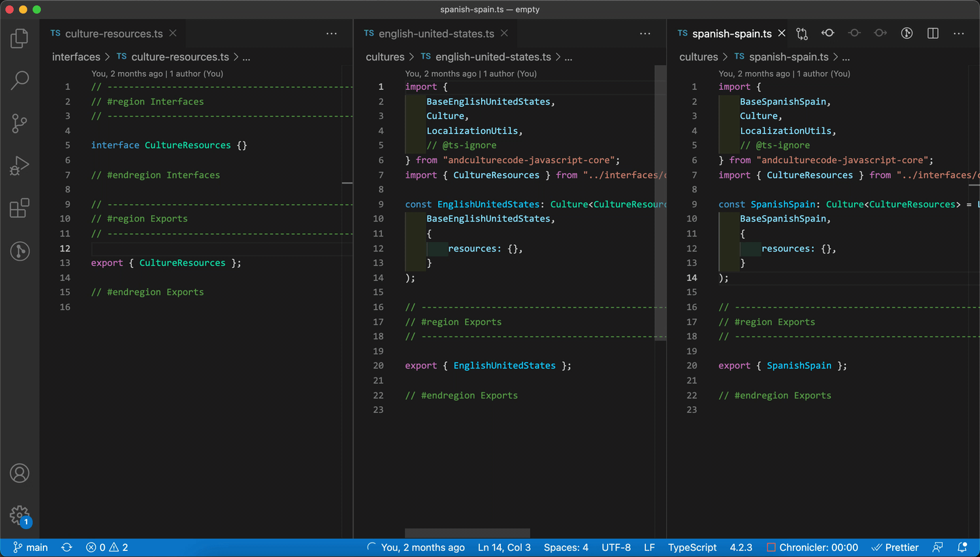The width and height of the screenshot is (980, 557).
Task: Toggle Chronicler: 00:00 recording
Action: click(x=813, y=547)
